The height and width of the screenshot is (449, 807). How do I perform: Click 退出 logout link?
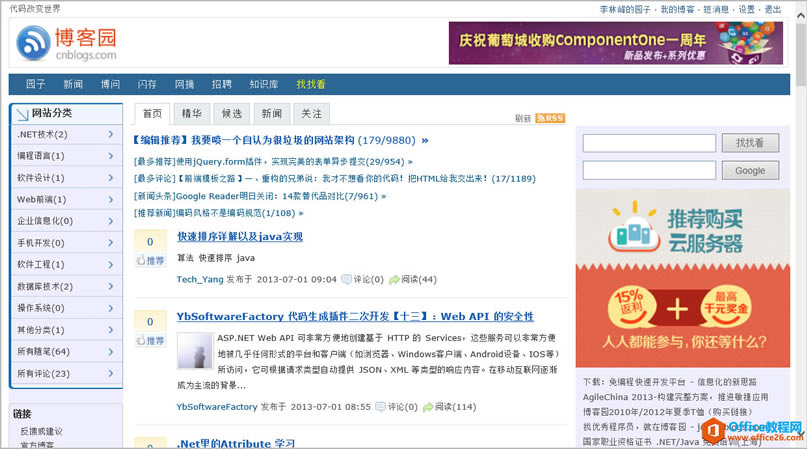point(773,9)
